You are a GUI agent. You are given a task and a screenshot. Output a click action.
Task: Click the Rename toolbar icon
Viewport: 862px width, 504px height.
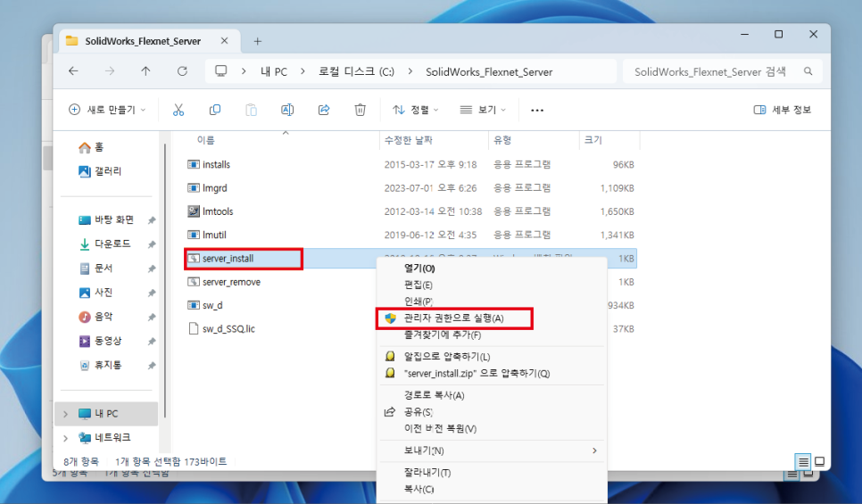pyautogui.click(x=287, y=110)
